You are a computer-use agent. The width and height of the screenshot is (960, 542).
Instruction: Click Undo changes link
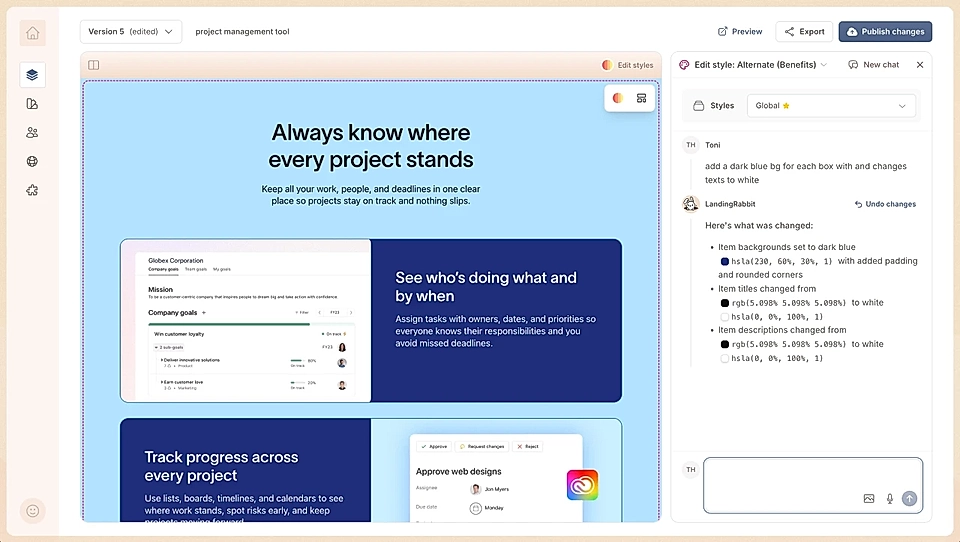click(885, 204)
